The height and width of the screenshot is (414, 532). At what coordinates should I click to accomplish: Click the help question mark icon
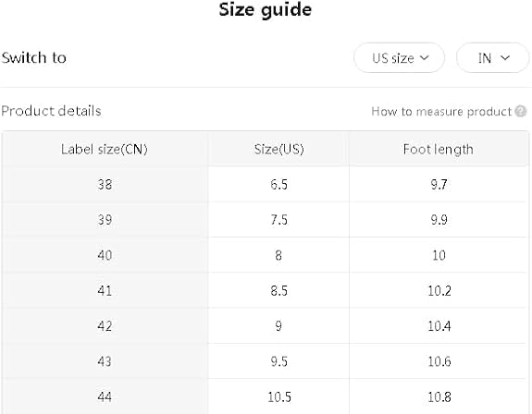pyautogui.click(x=521, y=111)
